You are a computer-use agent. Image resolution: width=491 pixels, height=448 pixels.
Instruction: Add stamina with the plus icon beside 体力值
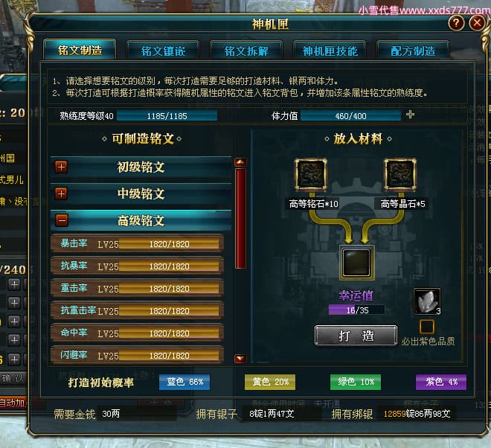(410, 115)
